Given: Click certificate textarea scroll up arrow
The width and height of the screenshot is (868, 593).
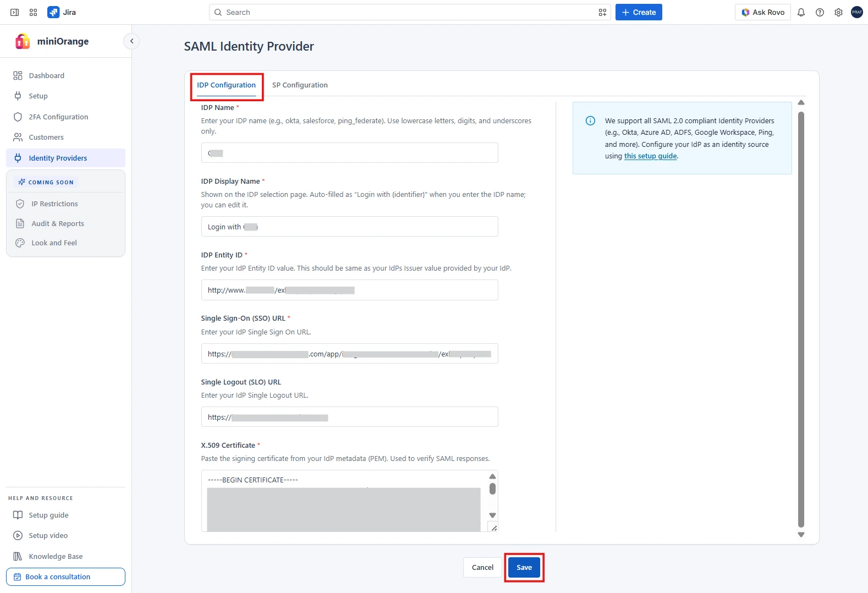Looking at the screenshot, I should (x=493, y=476).
